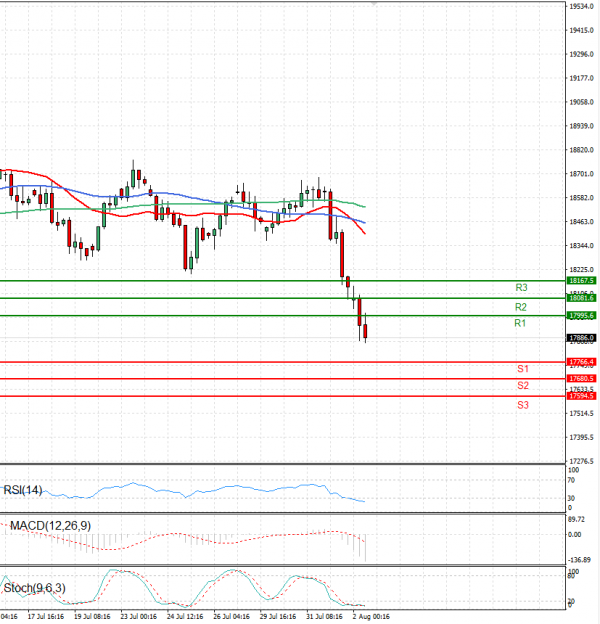
Task: Click the 23 Jul 00:16 time label
Action: (138, 616)
